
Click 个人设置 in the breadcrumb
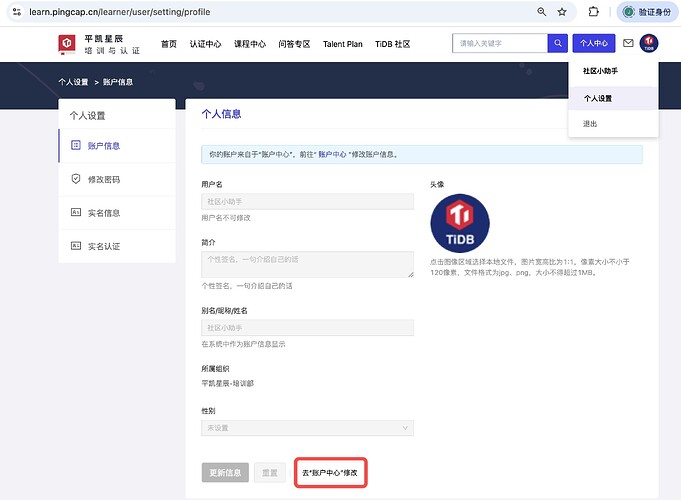tap(73, 82)
